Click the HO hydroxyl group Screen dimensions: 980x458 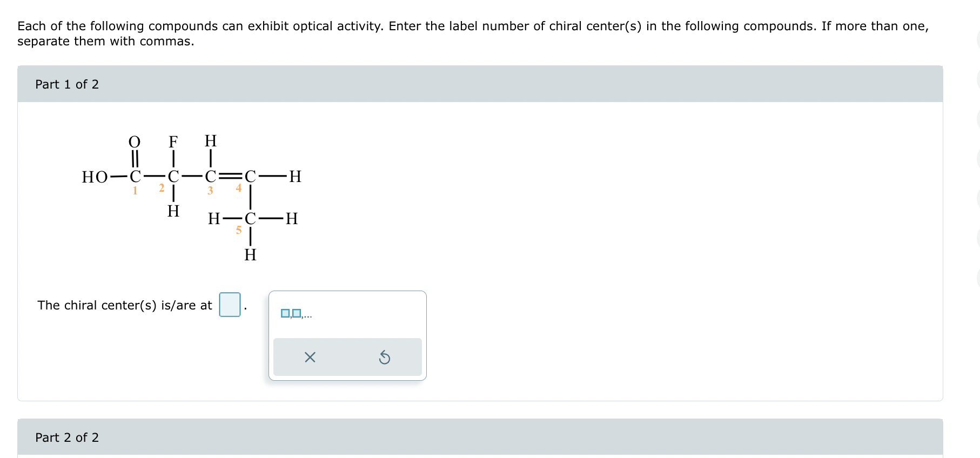[95, 177]
